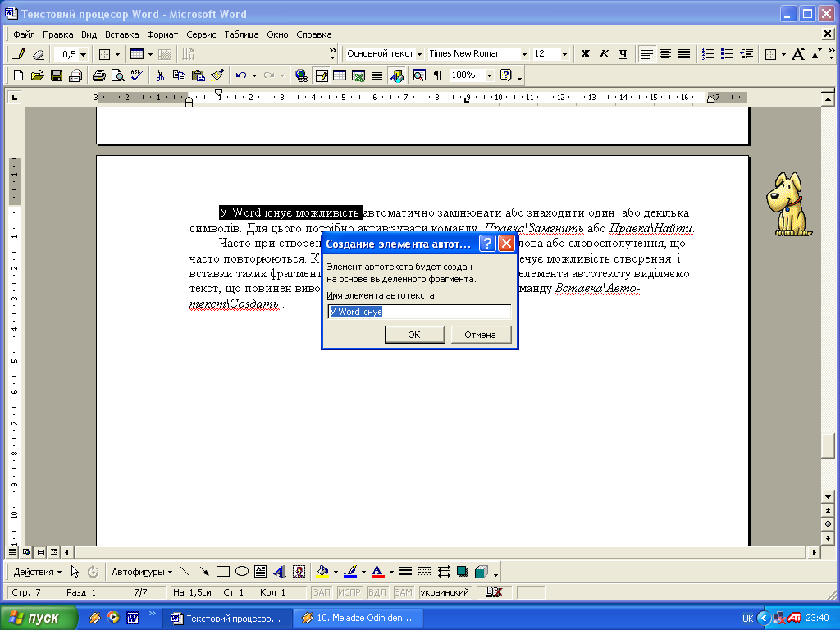
Task: Insert a Text Box from the drawing toolbar
Action: [x=261, y=572]
